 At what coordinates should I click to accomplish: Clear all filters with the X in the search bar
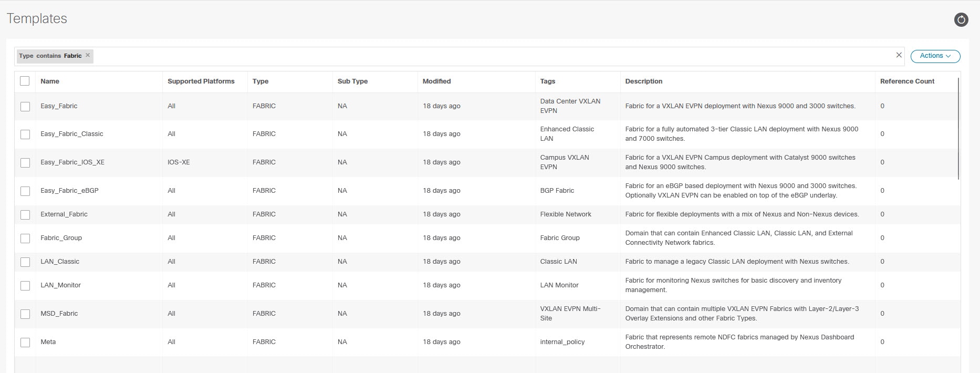(899, 55)
